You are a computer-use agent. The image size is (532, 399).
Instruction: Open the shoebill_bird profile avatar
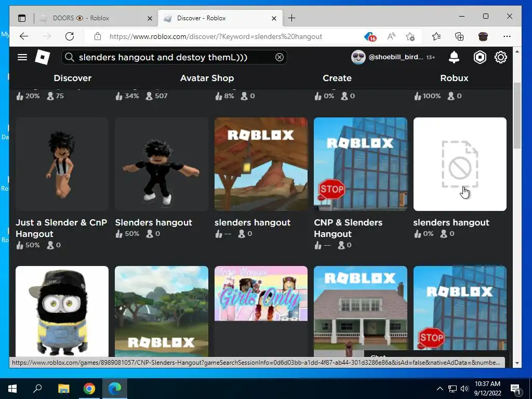(358, 57)
